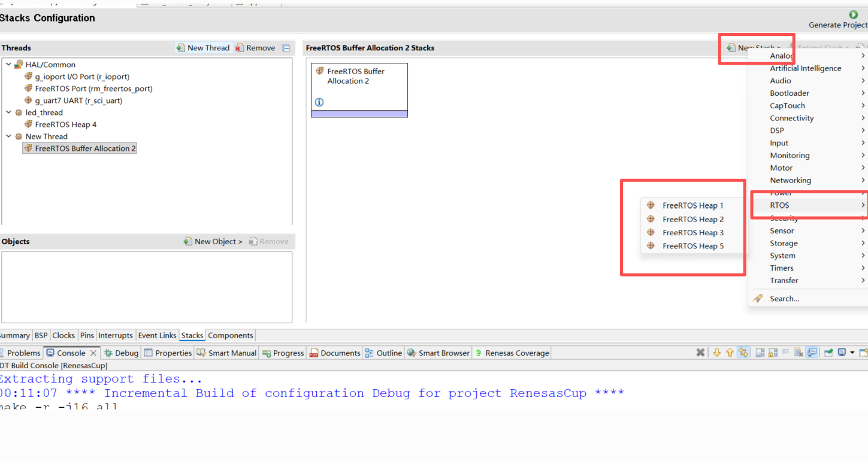
Task: Switch to the Components tab
Action: pyautogui.click(x=231, y=335)
